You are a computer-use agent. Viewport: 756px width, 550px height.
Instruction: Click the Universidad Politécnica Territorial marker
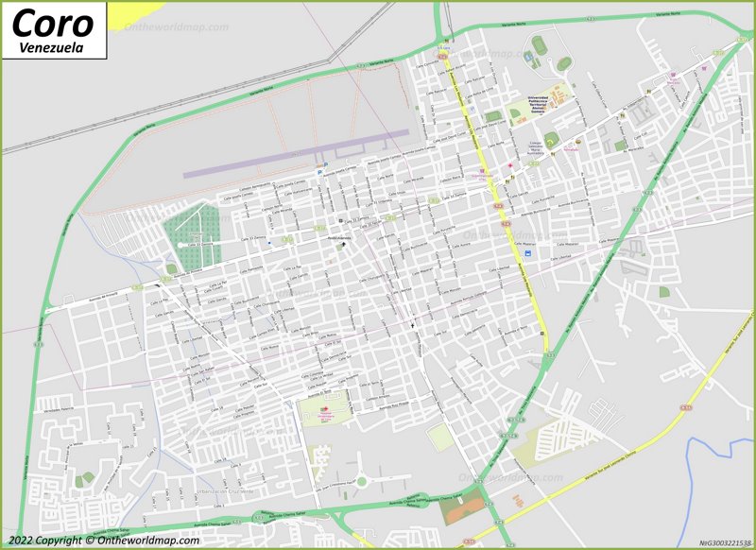coord(538,102)
